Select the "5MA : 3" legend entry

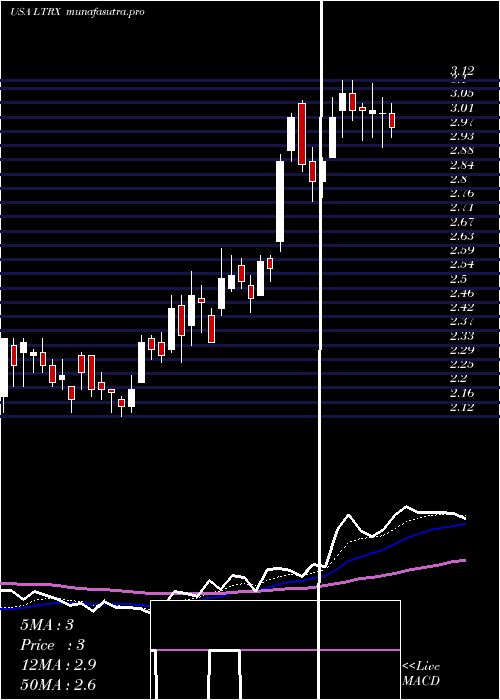[x=47, y=625]
